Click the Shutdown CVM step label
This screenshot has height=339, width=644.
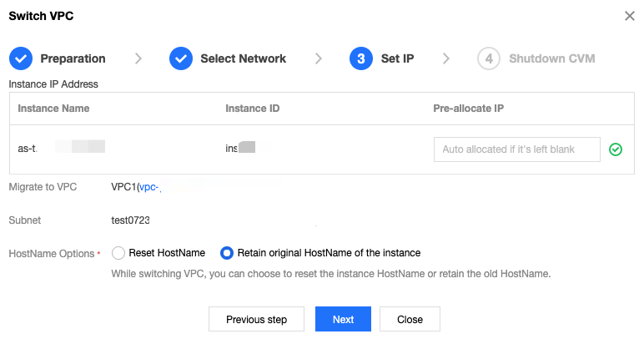551,58
